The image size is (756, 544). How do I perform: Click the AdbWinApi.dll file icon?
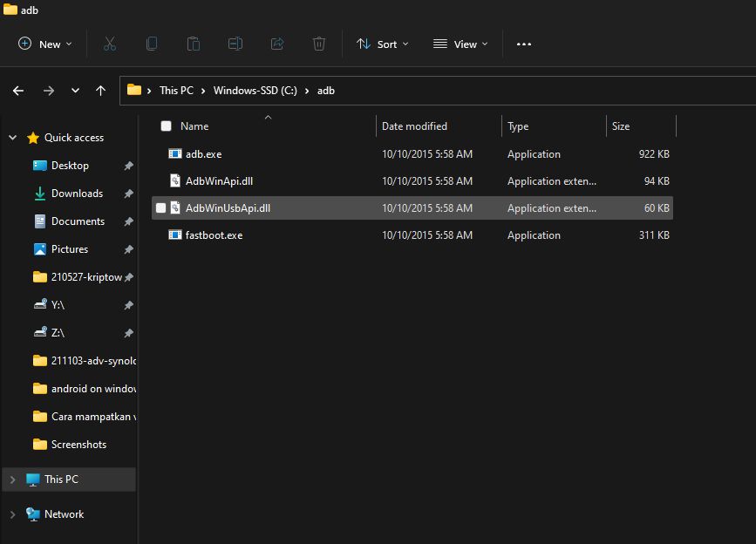click(175, 180)
